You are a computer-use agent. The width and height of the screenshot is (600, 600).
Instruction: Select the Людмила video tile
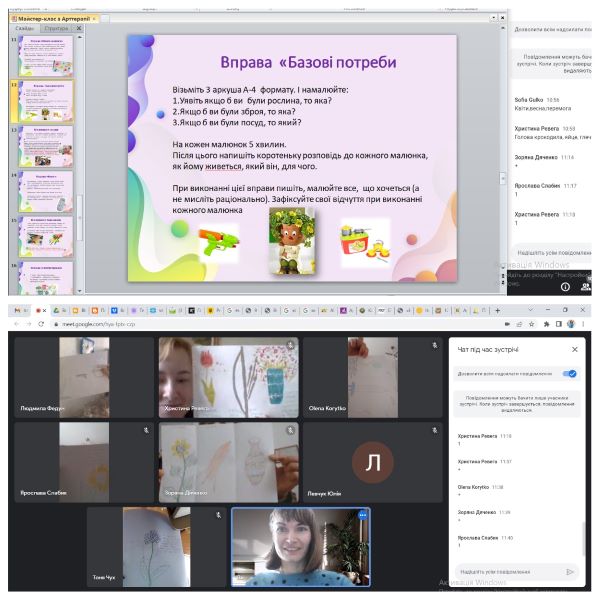pyautogui.click(x=84, y=377)
